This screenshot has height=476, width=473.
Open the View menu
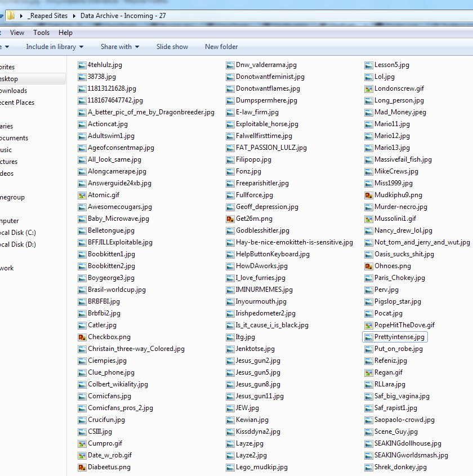coord(17,33)
